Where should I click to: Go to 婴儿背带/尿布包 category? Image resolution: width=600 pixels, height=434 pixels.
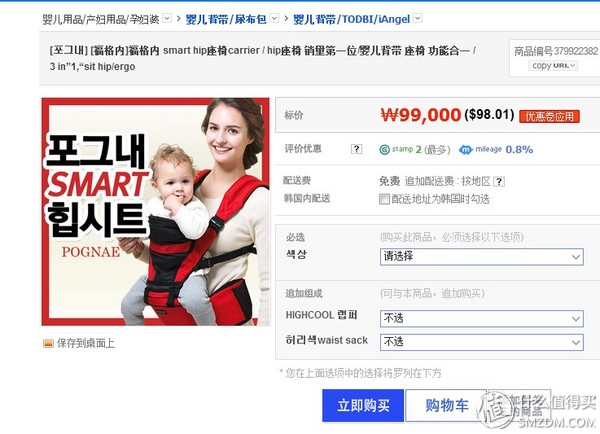coord(226,19)
